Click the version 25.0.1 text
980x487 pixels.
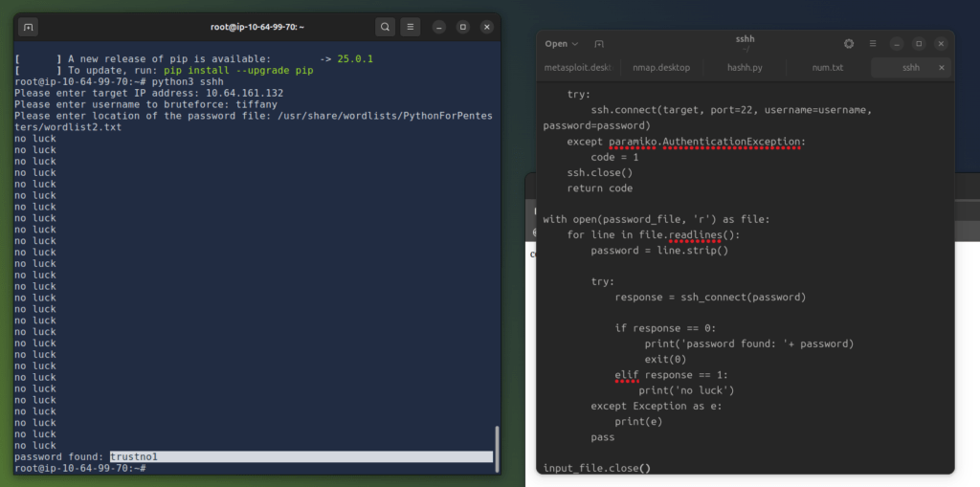pyautogui.click(x=355, y=59)
